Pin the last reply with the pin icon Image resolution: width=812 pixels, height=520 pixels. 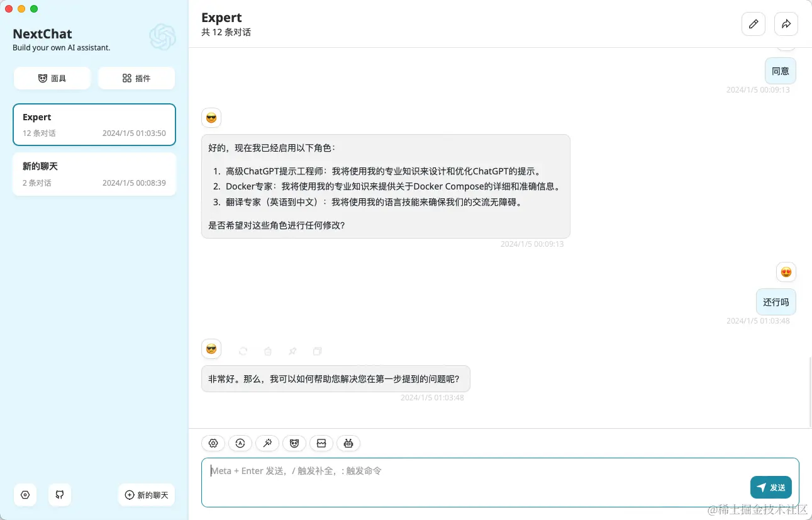(x=292, y=351)
